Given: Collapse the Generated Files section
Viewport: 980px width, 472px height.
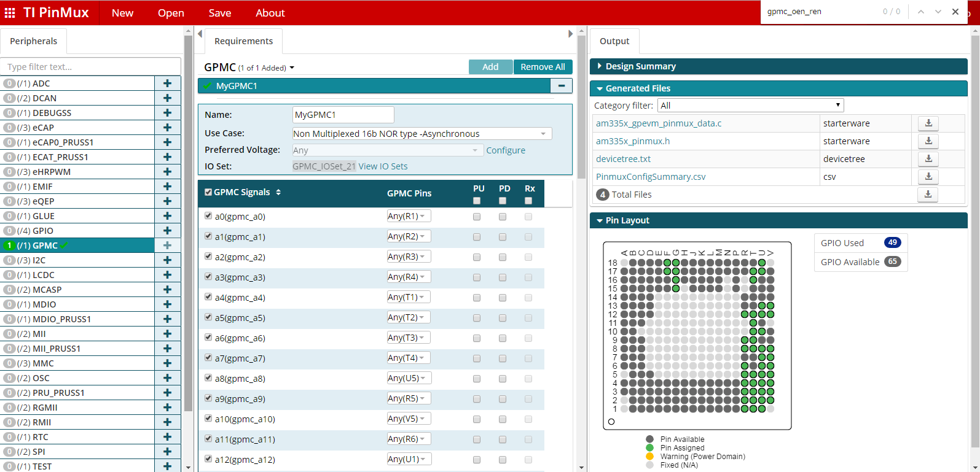Looking at the screenshot, I should pos(778,88).
